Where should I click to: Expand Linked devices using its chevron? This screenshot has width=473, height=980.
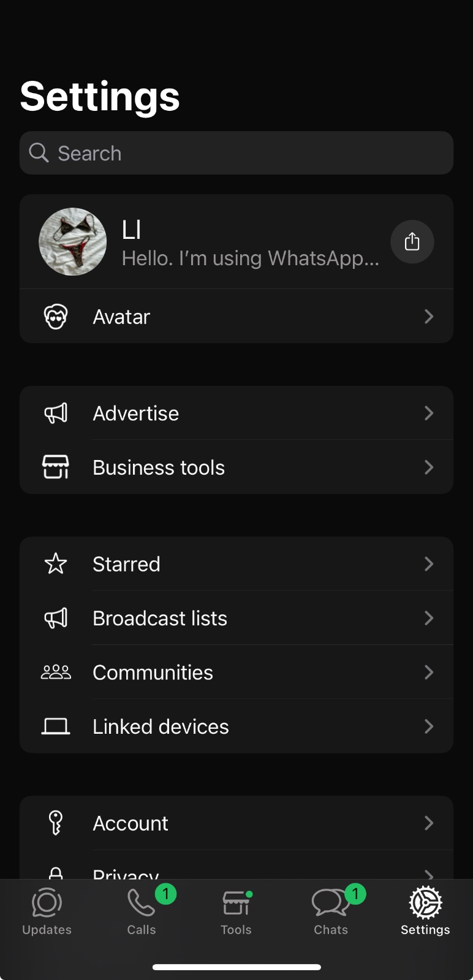pyautogui.click(x=429, y=726)
